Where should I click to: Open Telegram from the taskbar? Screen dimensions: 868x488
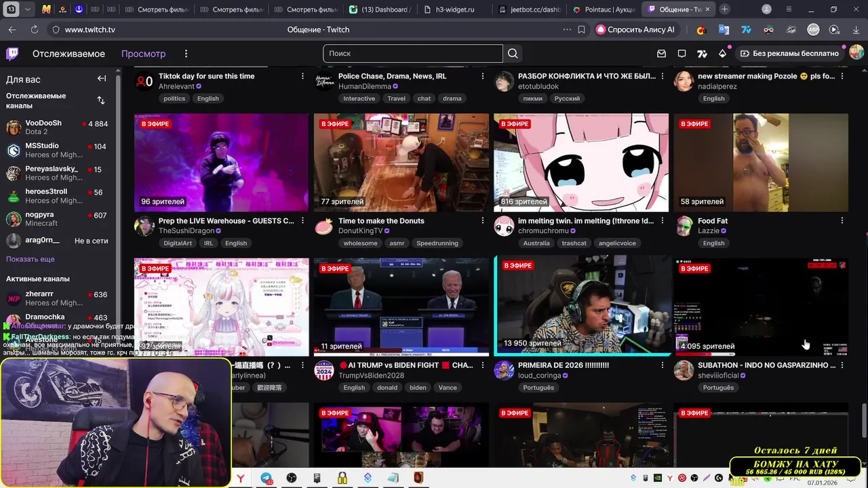(267, 478)
